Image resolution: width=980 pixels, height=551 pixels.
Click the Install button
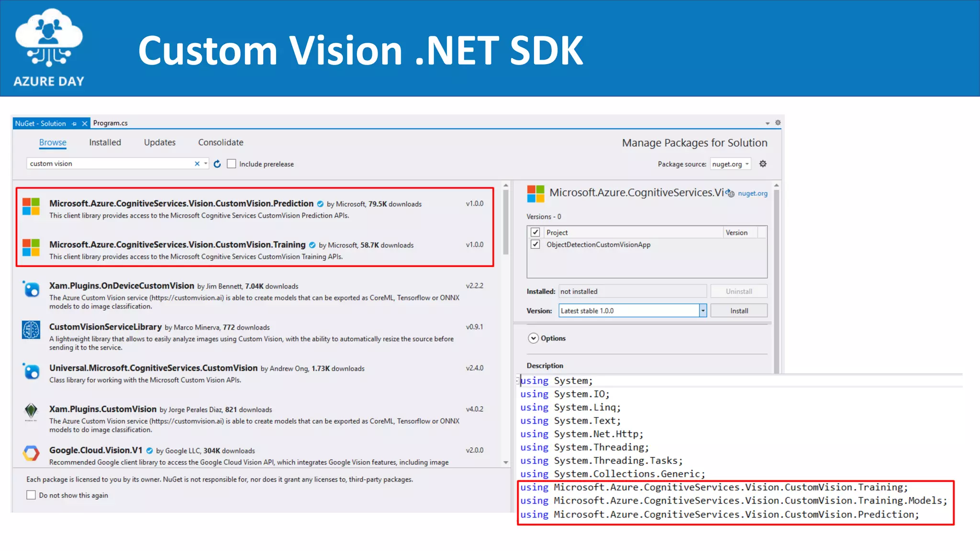point(739,311)
